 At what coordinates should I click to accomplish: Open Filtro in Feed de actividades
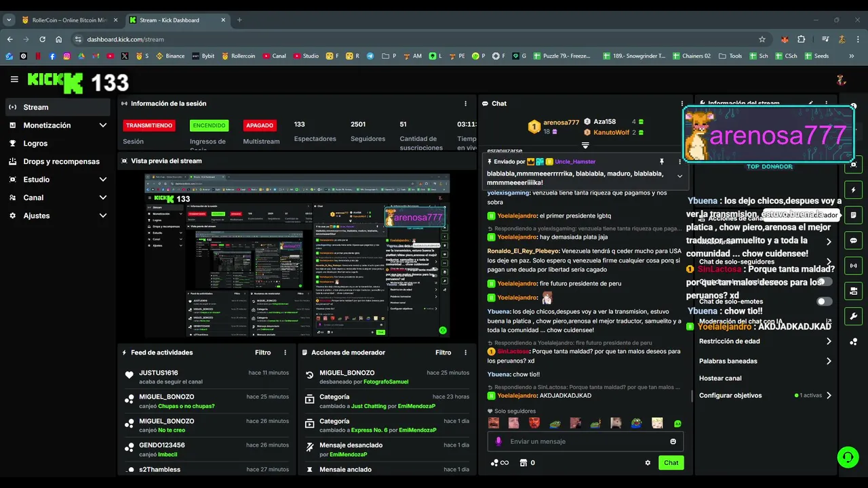pyautogui.click(x=262, y=352)
